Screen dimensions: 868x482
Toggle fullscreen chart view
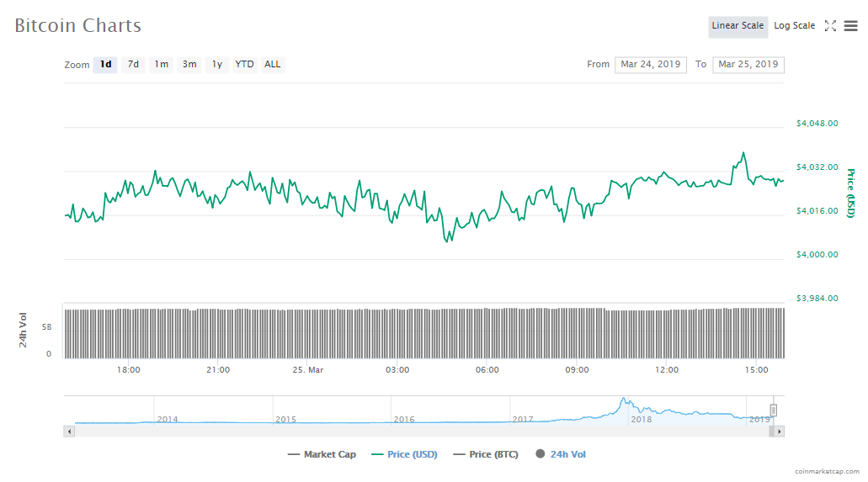pos(830,26)
